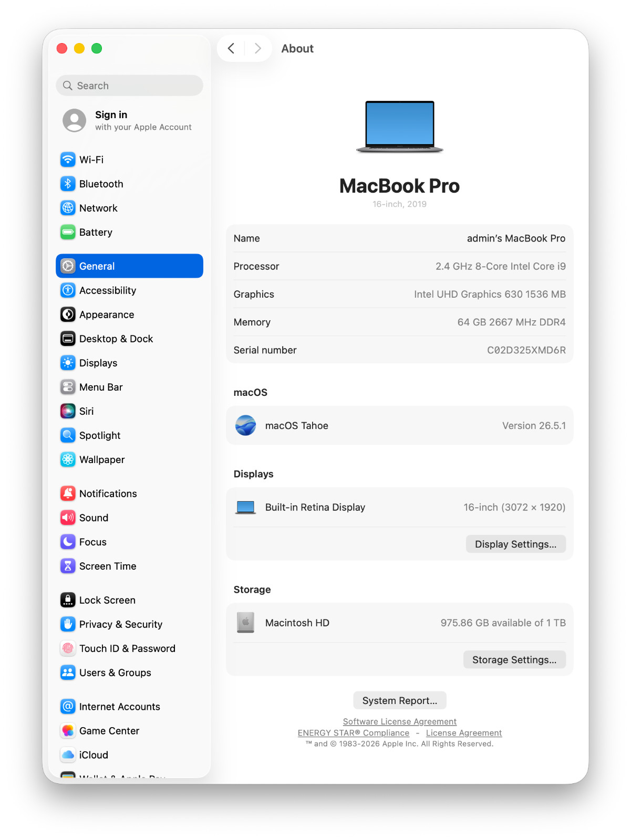Click the Built-in Retina Display icon
This screenshot has width=631, height=840.
tap(245, 507)
